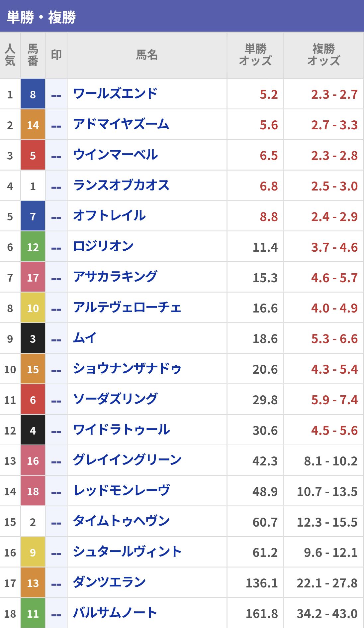
Task: Click horse name ウインマーベル
Action: click(115, 155)
